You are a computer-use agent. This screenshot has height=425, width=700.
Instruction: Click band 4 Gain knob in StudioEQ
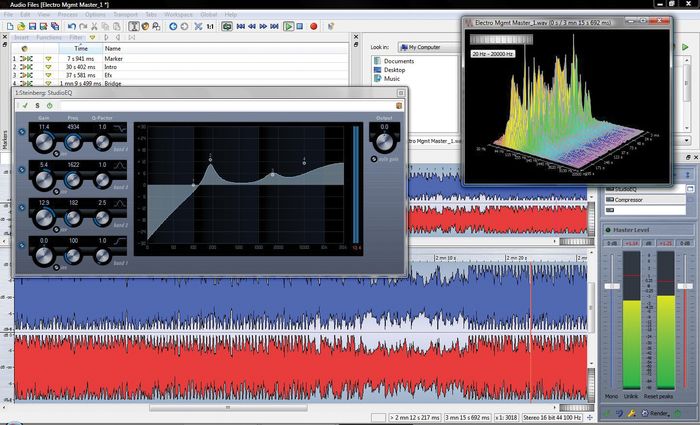[x=44, y=142]
